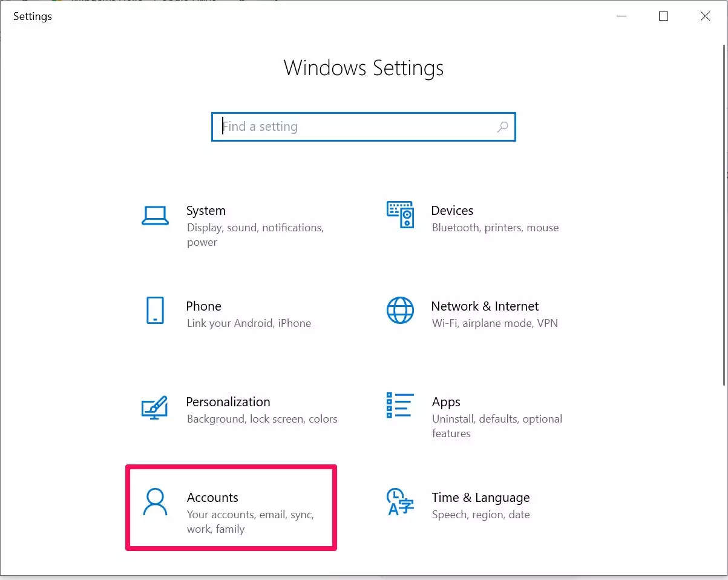Open Time & Language clock icon

(400, 501)
